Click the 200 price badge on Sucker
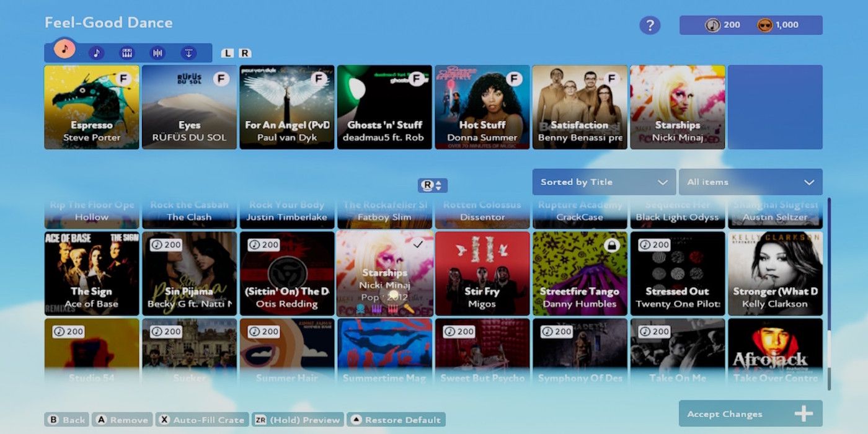This screenshot has width=868, height=434. pyautogui.click(x=167, y=332)
